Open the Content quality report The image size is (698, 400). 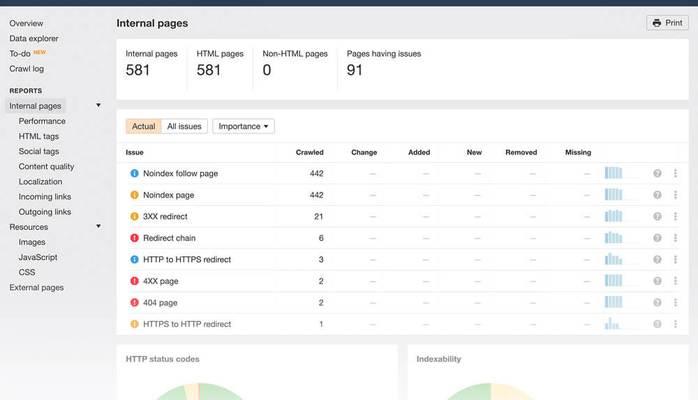pyautogui.click(x=46, y=166)
